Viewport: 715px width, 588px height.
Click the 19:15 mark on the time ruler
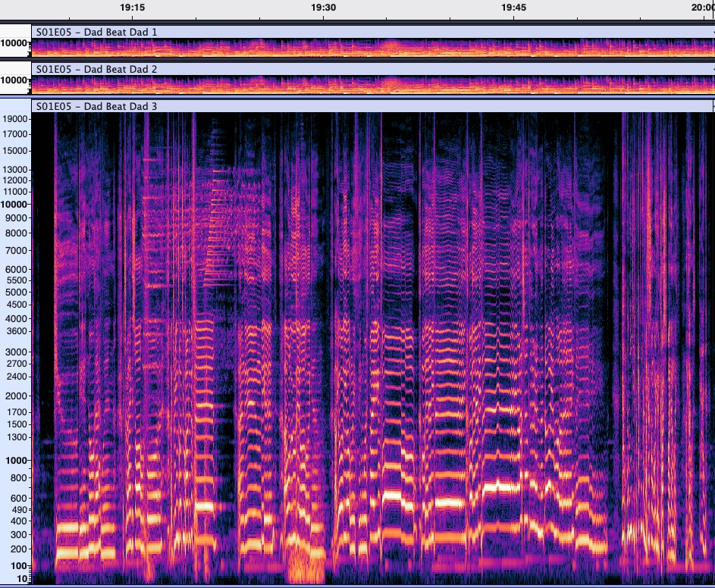133,7
